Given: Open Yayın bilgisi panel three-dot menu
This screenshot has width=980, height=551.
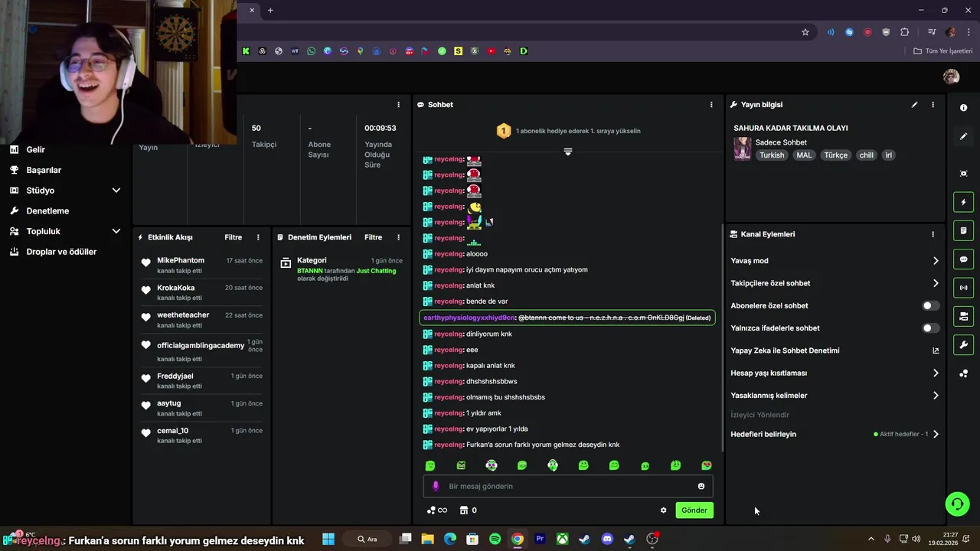Looking at the screenshot, I should [933, 105].
